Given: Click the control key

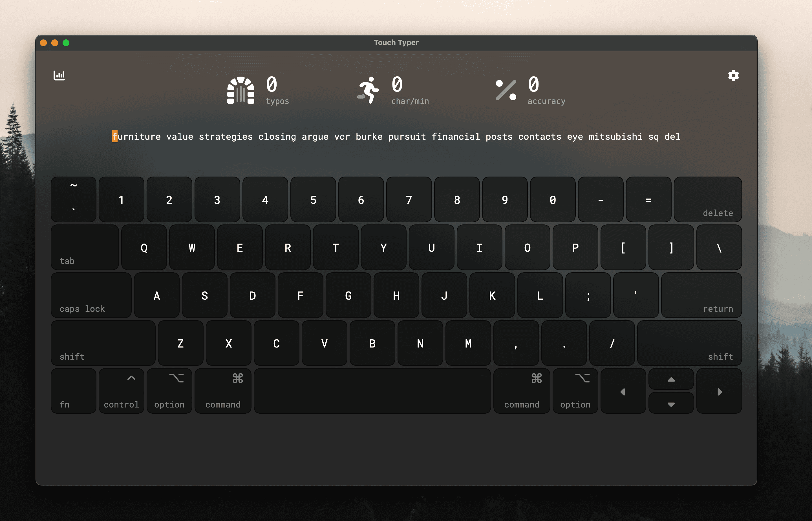Looking at the screenshot, I should pos(121,391).
